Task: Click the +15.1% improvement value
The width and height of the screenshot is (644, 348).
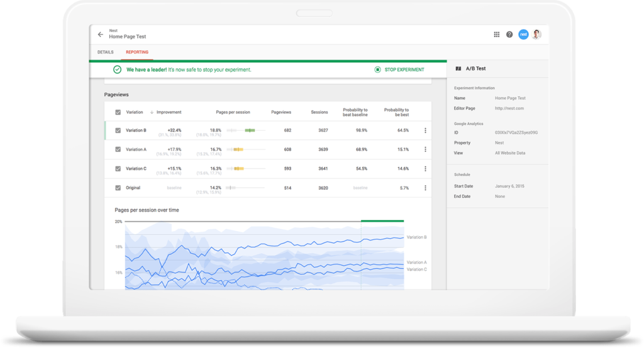Action: tap(175, 168)
